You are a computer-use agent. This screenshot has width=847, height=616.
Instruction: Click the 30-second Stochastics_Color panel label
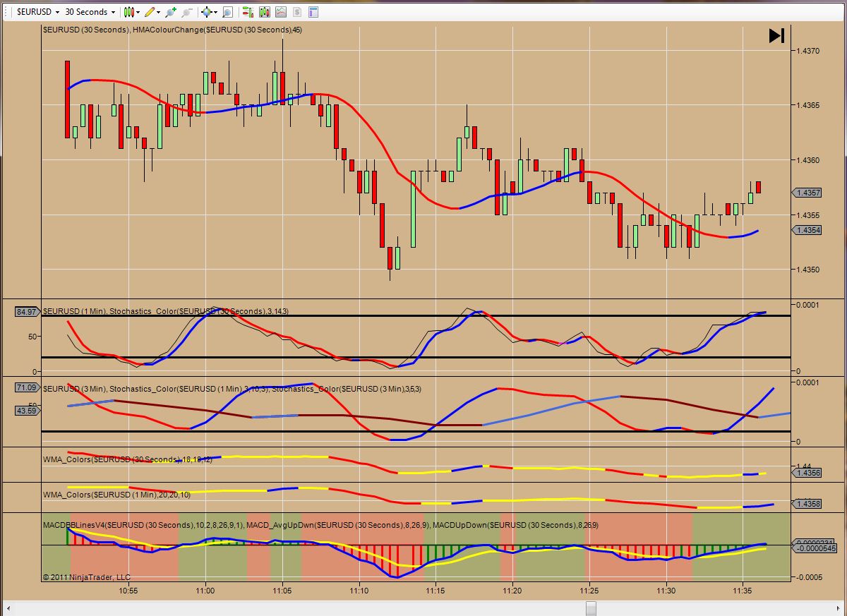(166, 311)
